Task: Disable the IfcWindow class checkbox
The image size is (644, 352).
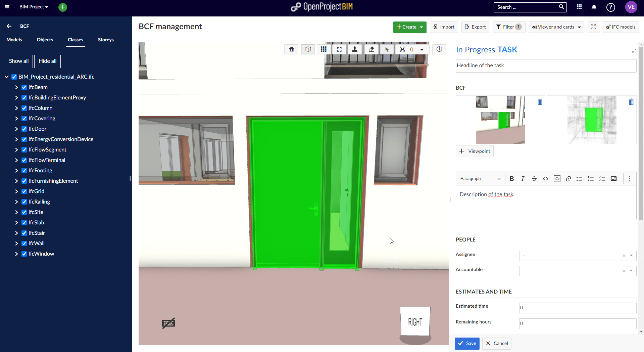Action: 24,254
